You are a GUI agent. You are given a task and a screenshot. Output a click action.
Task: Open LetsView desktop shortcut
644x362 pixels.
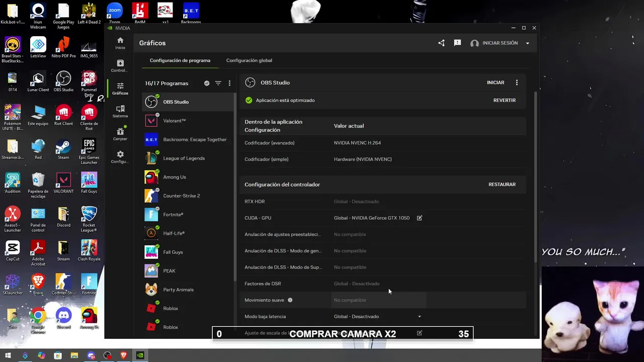[38, 48]
